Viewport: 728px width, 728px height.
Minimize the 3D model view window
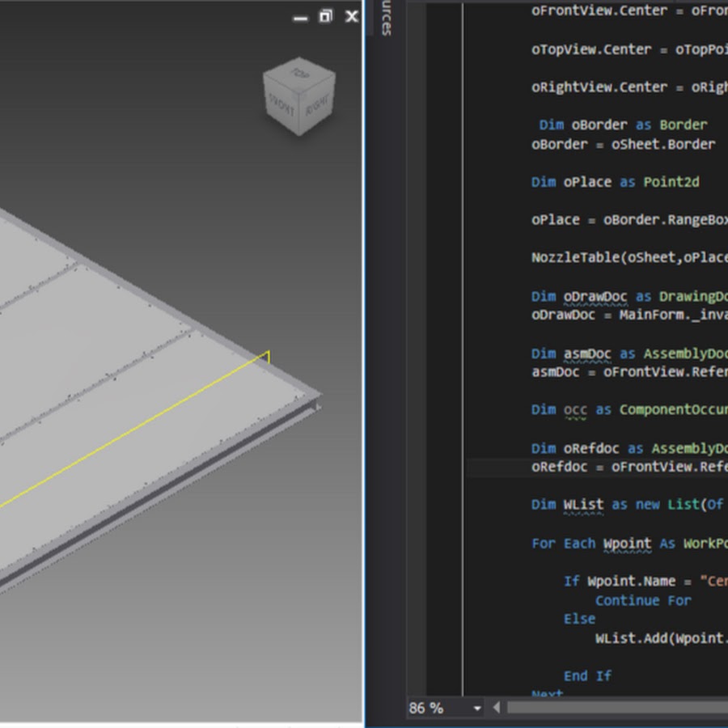click(300, 19)
